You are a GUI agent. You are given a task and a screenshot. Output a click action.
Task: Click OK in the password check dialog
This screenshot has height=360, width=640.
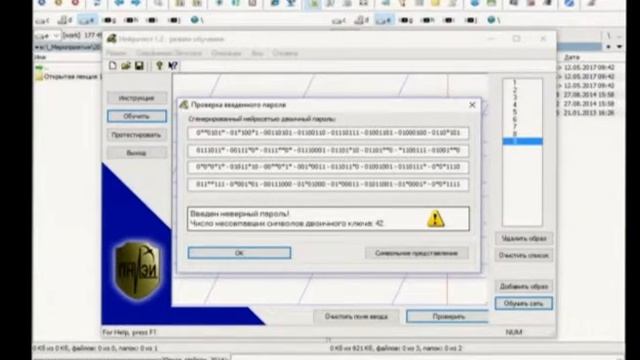[x=239, y=253]
